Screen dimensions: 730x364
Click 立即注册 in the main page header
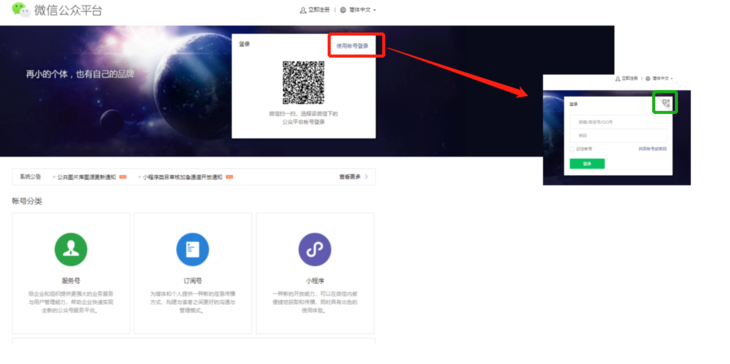pos(319,10)
